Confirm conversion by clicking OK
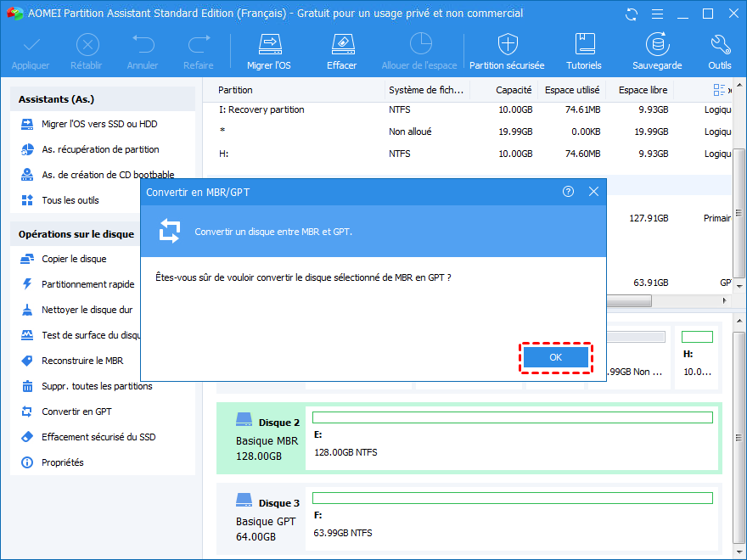The width and height of the screenshot is (747, 560). coord(556,357)
